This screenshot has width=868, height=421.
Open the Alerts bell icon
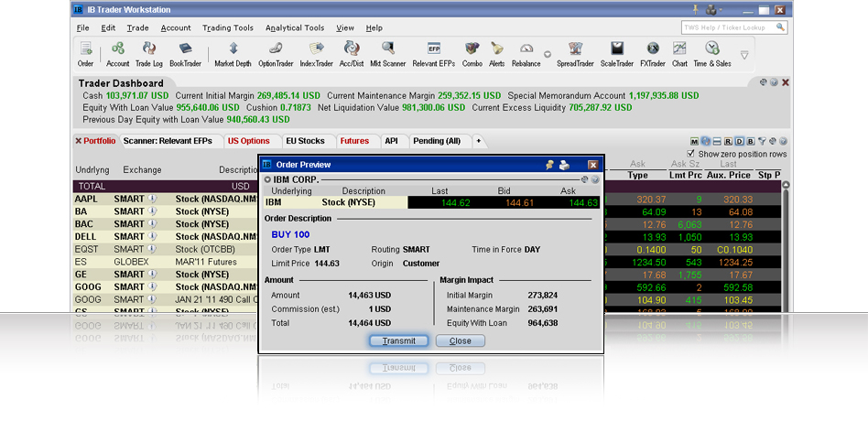pos(496,54)
